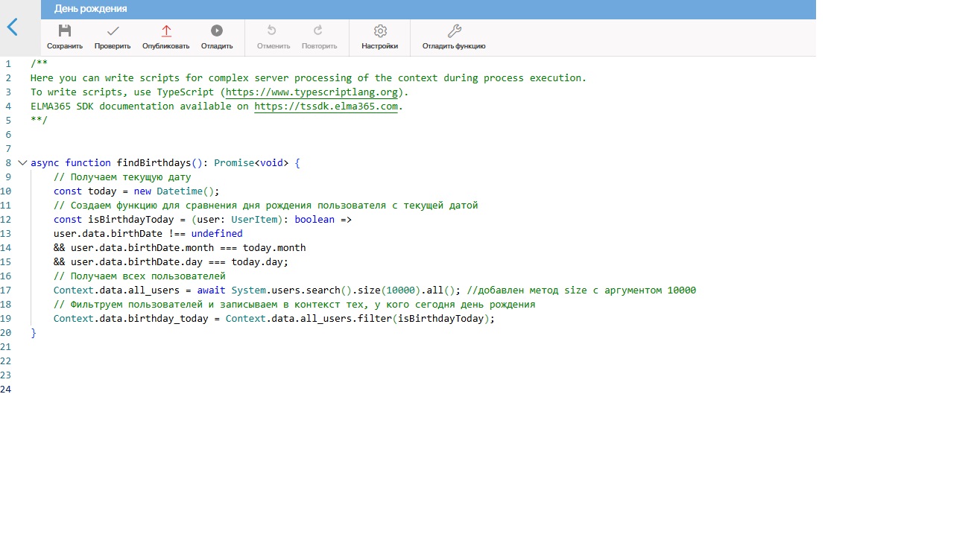Click 'System' identifier on line 17

coord(248,290)
